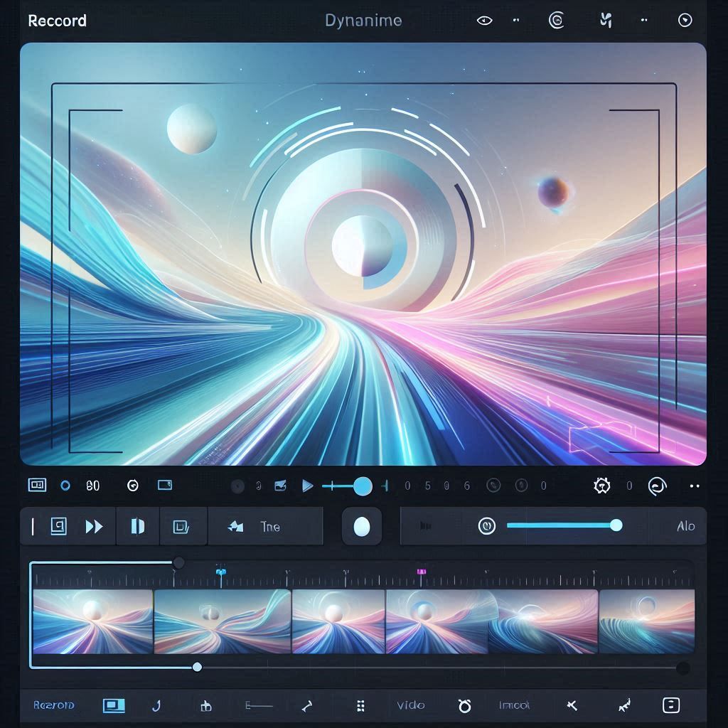Click the fast-forward double arrow button

pos(95,527)
